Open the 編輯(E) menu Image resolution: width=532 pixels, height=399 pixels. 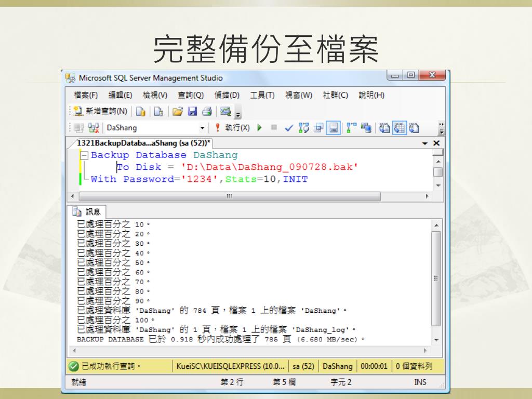pos(120,96)
